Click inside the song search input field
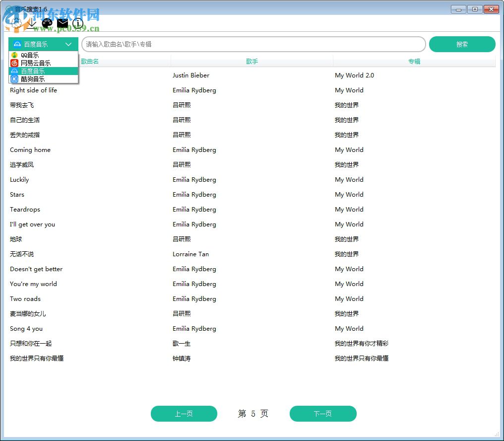This screenshot has height=441, width=504. (253, 44)
